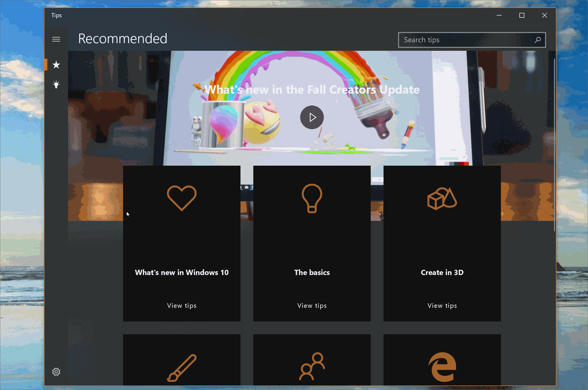Click the lightbulb icon on The basics card

point(312,198)
